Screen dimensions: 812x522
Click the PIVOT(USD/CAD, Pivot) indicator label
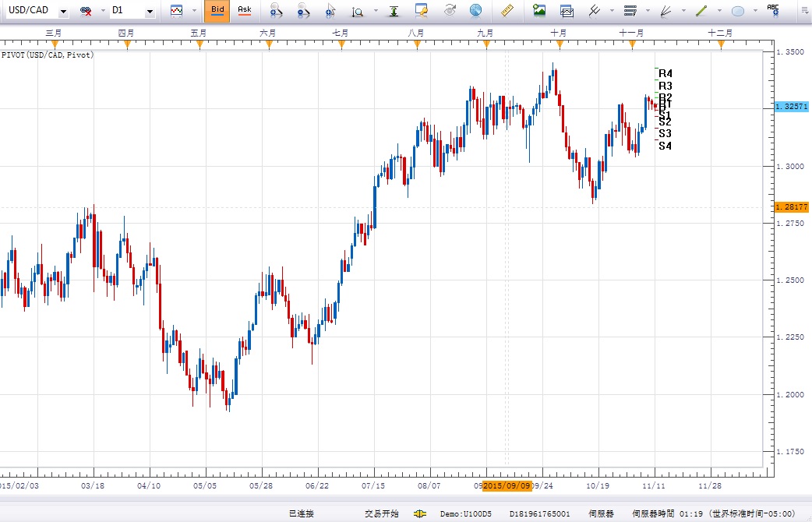click(48, 55)
